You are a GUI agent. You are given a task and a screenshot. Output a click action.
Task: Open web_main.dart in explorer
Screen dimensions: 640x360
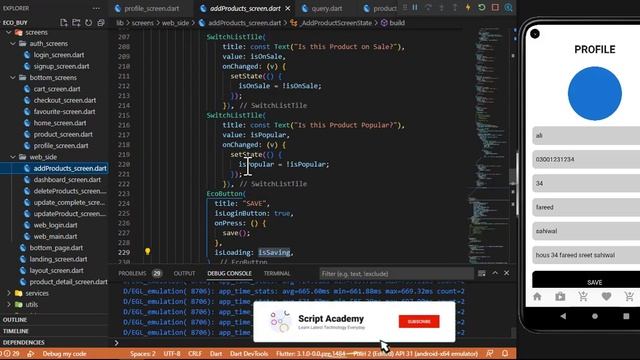tap(55, 236)
